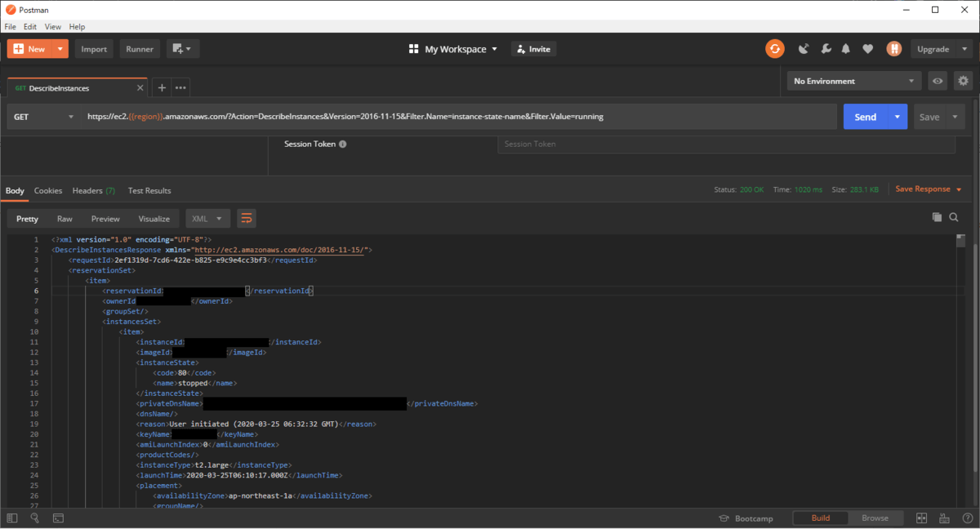This screenshot has width=980, height=529.
Task: Click the new window dropdown icon
Action: tap(183, 49)
